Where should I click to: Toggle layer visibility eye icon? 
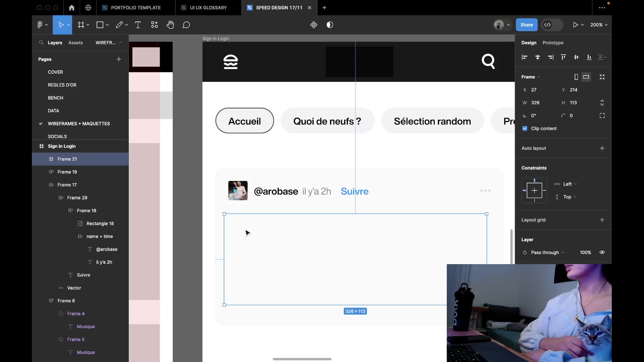tap(602, 252)
